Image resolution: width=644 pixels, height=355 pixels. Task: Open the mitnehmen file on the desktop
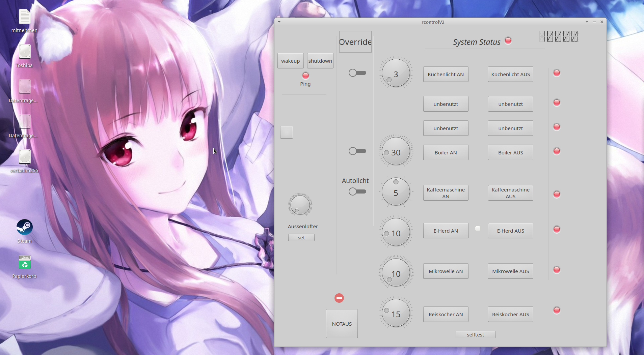(x=24, y=21)
